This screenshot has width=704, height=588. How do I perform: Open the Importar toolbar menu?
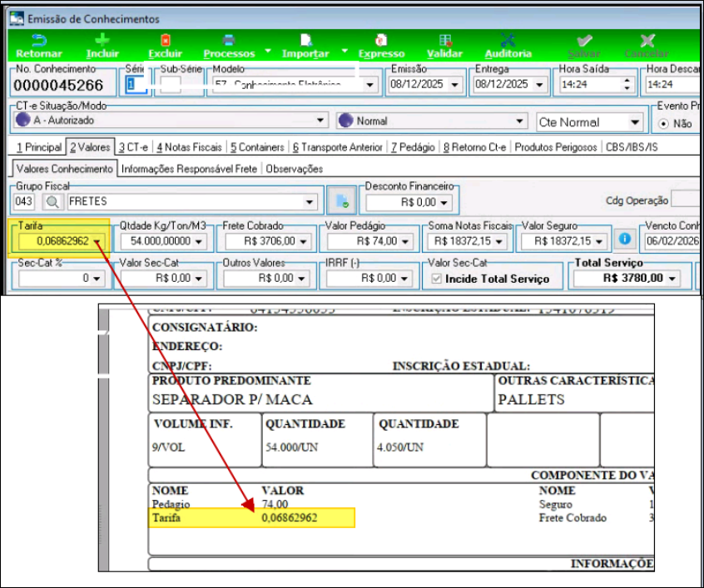[305, 47]
